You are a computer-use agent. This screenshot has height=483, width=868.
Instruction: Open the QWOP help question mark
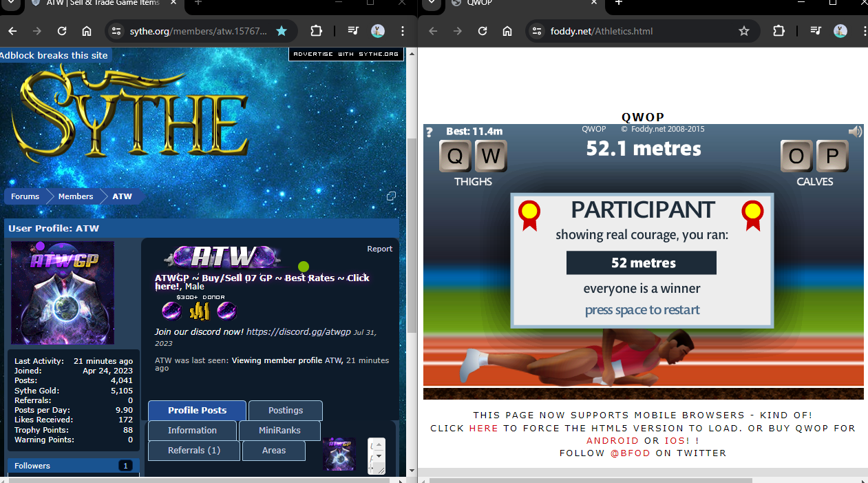(x=430, y=132)
